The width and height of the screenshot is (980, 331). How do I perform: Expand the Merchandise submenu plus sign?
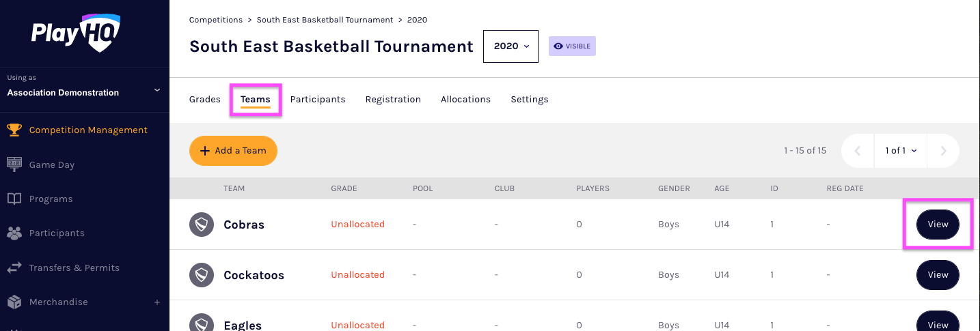(x=157, y=302)
